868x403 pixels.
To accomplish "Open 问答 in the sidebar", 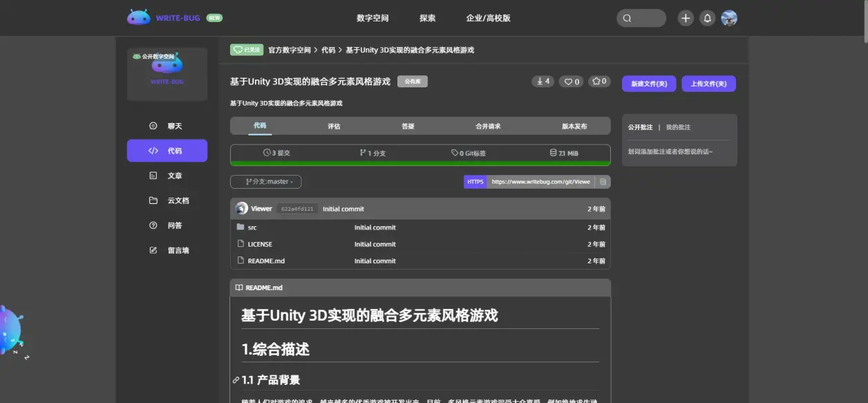I will 167,225.
